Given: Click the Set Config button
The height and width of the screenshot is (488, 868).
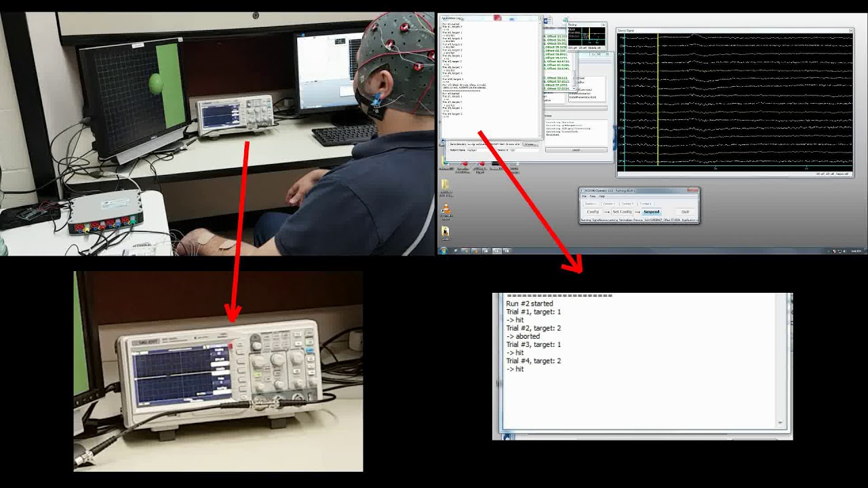Looking at the screenshot, I should 622,211.
